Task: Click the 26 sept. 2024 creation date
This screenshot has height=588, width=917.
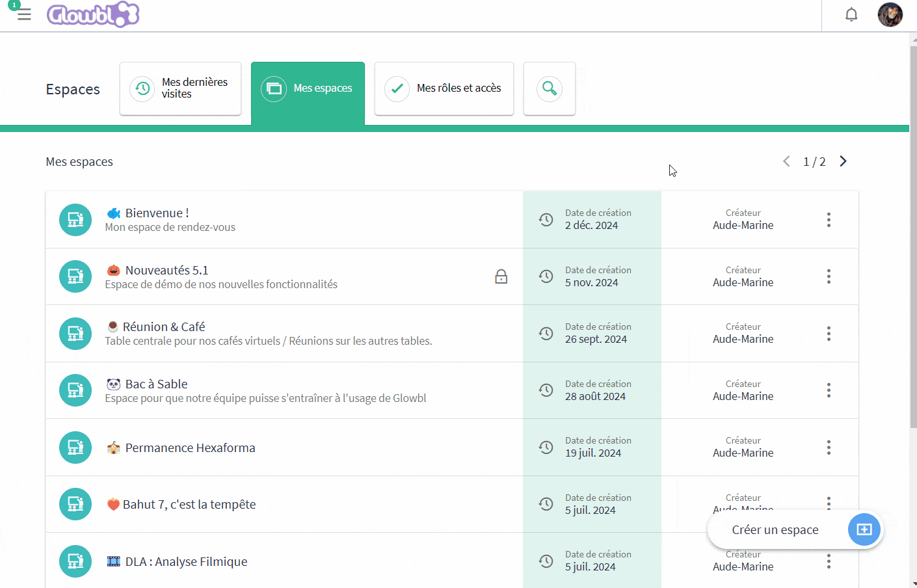Action: coord(596,339)
